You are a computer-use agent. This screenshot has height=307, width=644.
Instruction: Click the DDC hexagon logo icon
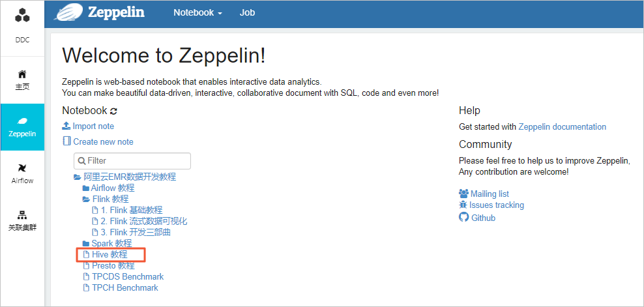coord(22,15)
